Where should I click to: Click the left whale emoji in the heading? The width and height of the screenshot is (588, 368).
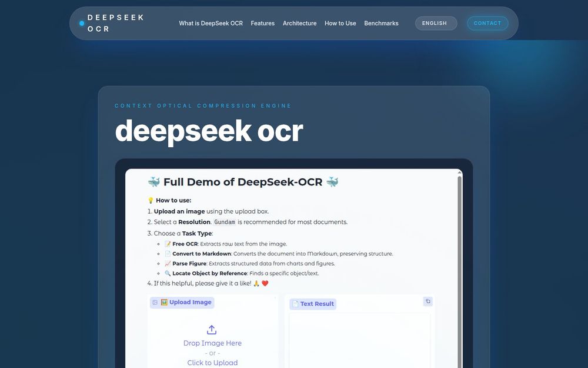pyautogui.click(x=153, y=182)
